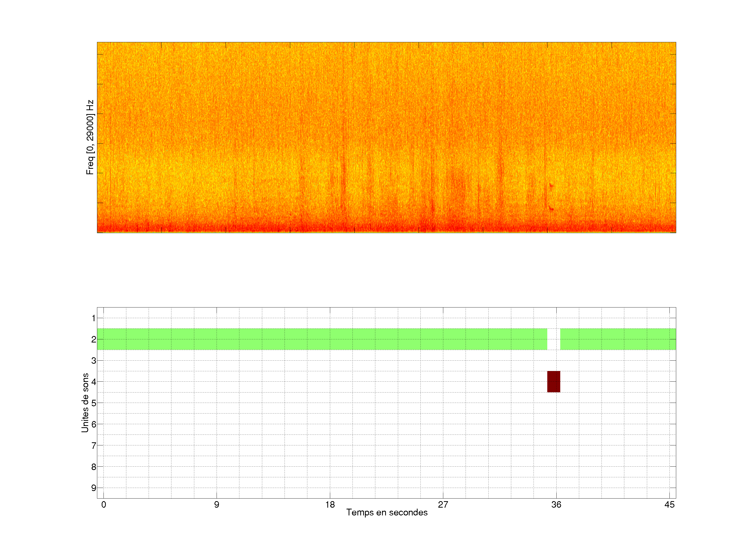
Task: Click the small red chirp mark in spectrogram
Action: pyautogui.click(x=551, y=208)
